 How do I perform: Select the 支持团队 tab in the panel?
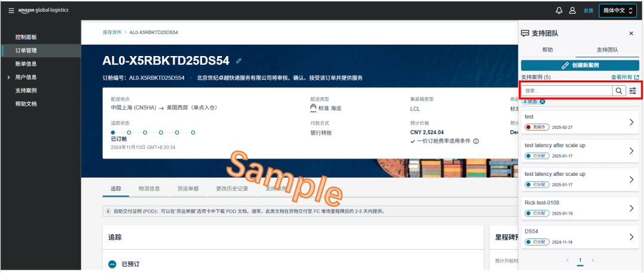pyautogui.click(x=608, y=49)
